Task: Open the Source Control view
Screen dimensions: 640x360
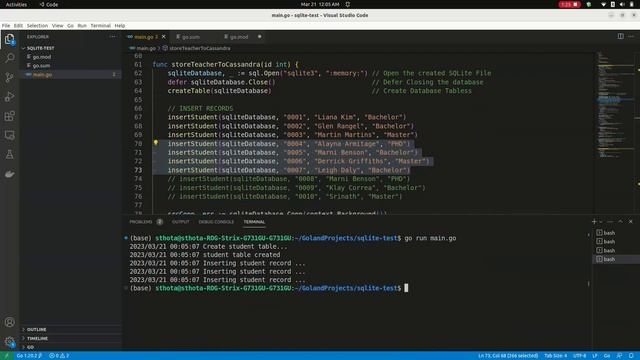Action: coord(9,77)
